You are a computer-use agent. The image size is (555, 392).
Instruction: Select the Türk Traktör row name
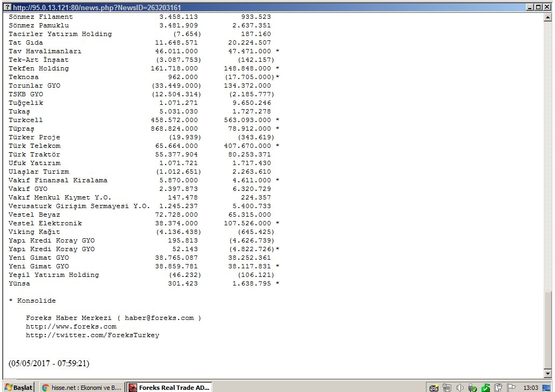tap(34, 155)
